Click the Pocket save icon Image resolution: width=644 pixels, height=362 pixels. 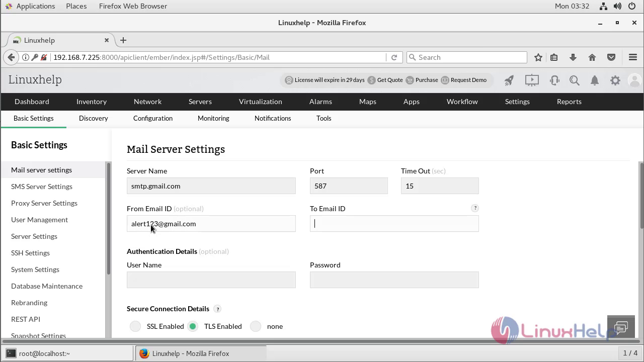point(611,57)
